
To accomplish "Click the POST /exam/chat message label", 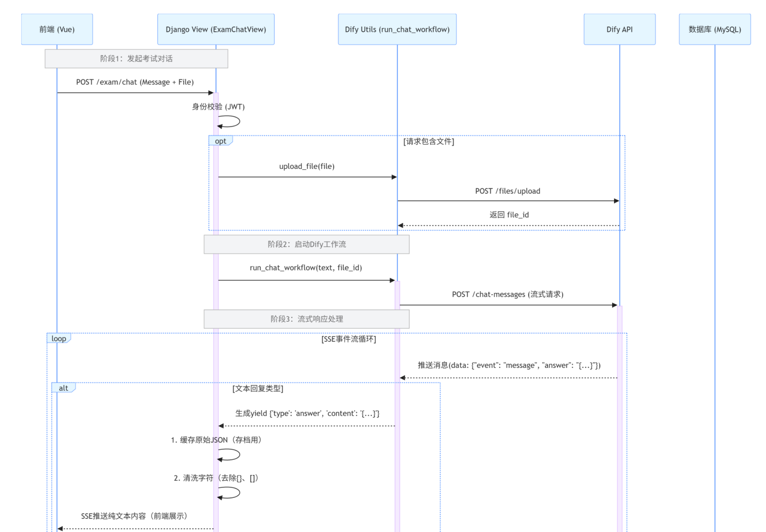I will tap(135, 82).
